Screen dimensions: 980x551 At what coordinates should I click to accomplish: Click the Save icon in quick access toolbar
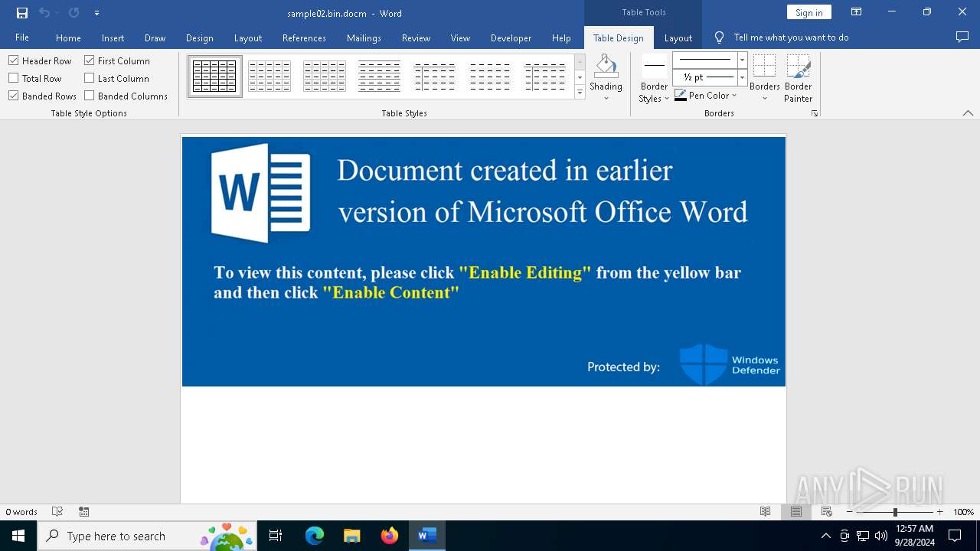point(22,13)
